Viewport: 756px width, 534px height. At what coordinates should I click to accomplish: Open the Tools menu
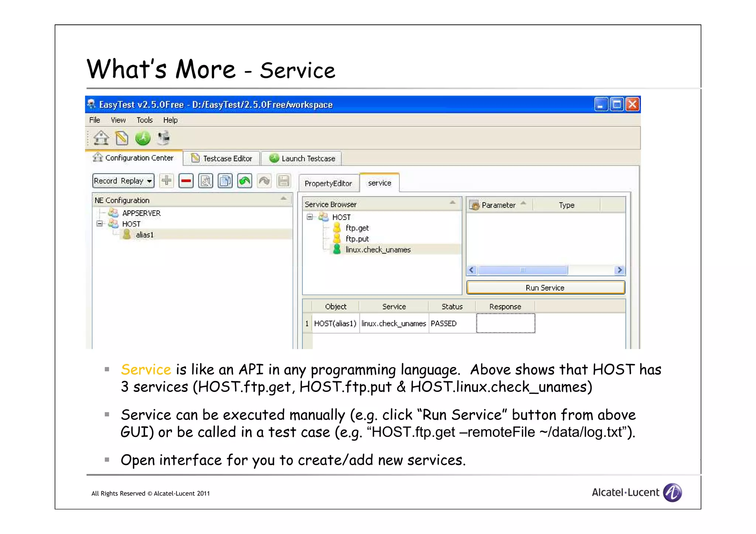[x=145, y=120]
